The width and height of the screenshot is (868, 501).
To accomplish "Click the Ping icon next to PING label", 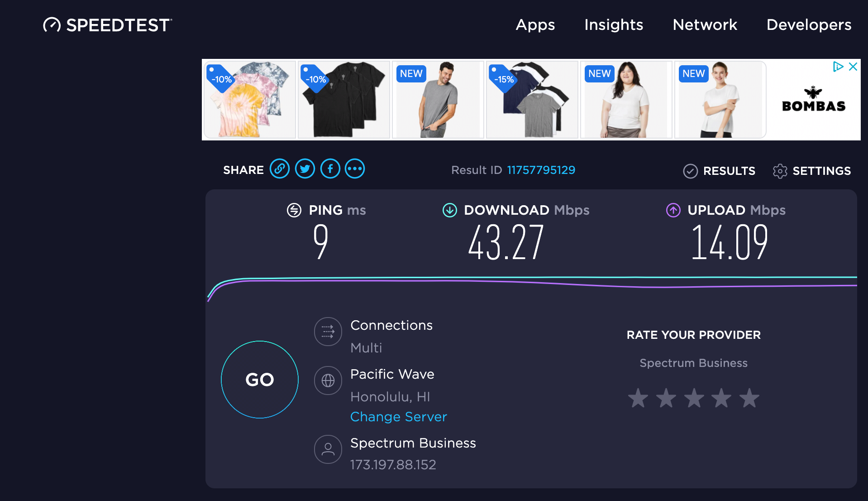I will pyautogui.click(x=294, y=210).
